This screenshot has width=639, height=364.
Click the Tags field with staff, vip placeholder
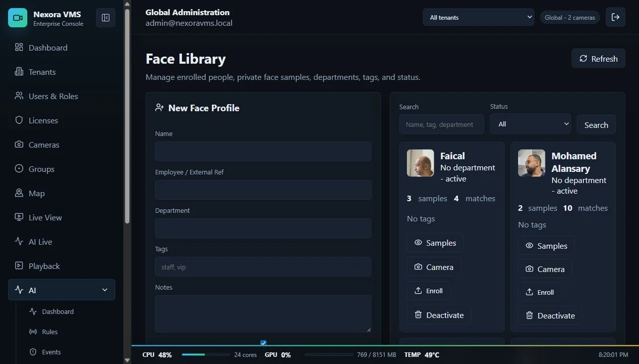(x=263, y=266)
